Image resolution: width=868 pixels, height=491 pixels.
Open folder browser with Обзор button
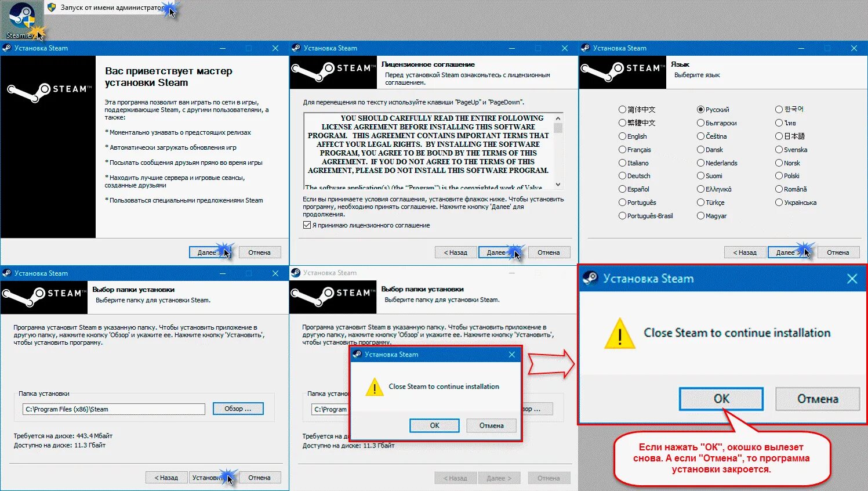point(238,409)
